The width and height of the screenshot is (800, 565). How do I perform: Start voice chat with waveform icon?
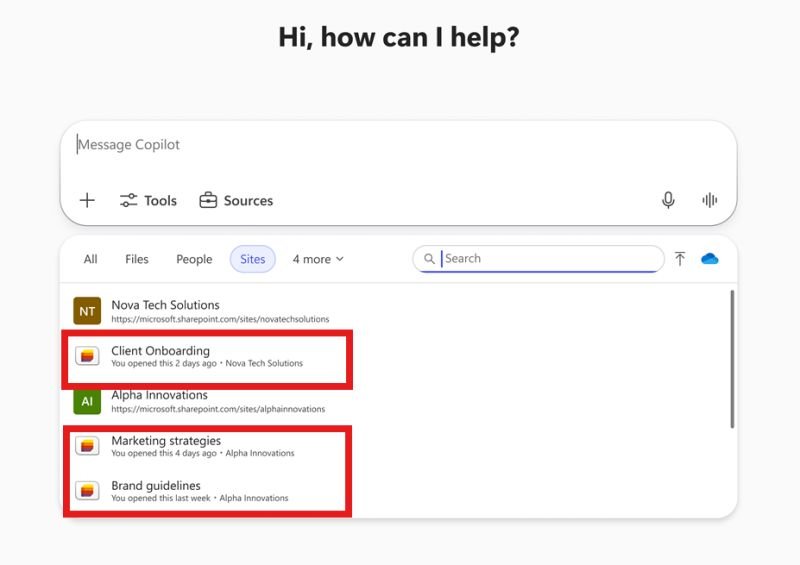(x=710, y=200)
